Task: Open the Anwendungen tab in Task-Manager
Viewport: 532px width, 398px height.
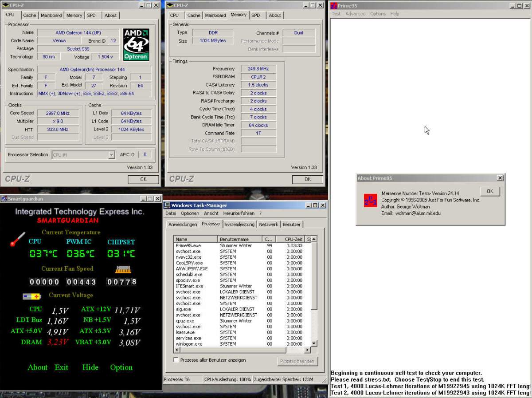Action: [183, 225]
